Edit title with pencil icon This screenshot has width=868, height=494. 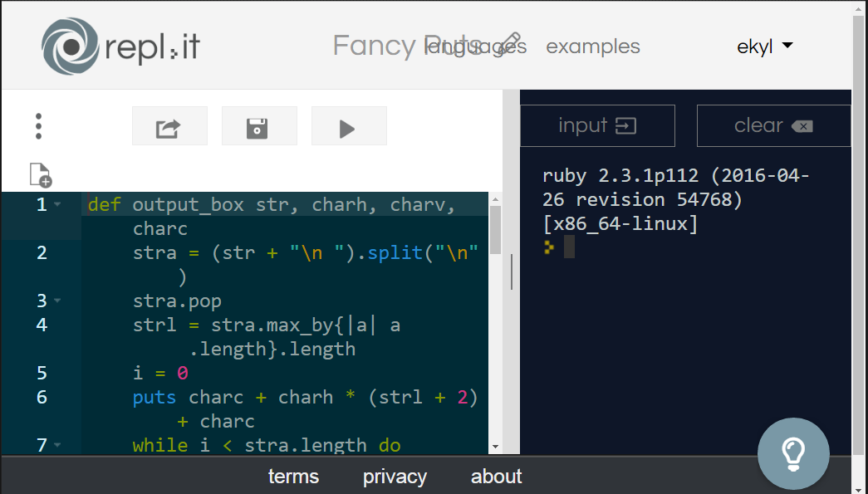(x=510, y=44)
